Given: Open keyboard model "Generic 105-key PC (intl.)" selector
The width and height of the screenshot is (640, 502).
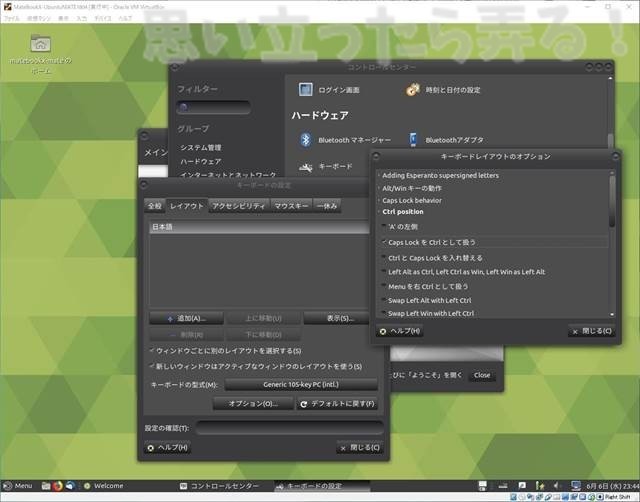Looking at the screenshot, I should pos(301,384).
